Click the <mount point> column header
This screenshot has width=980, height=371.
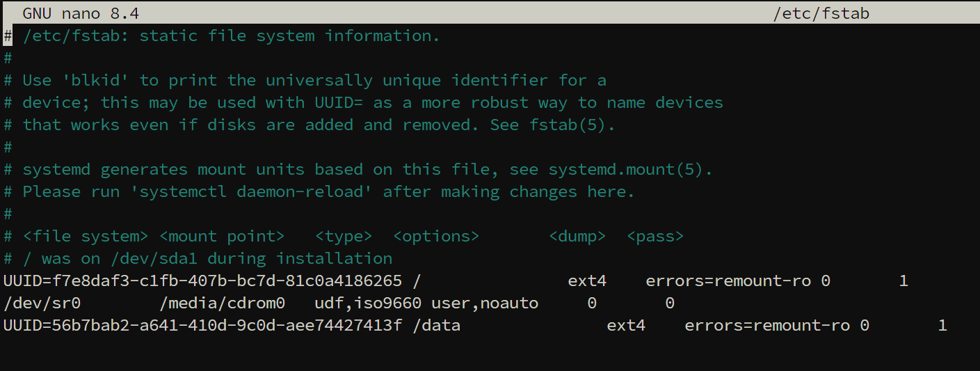click(222, 237)
